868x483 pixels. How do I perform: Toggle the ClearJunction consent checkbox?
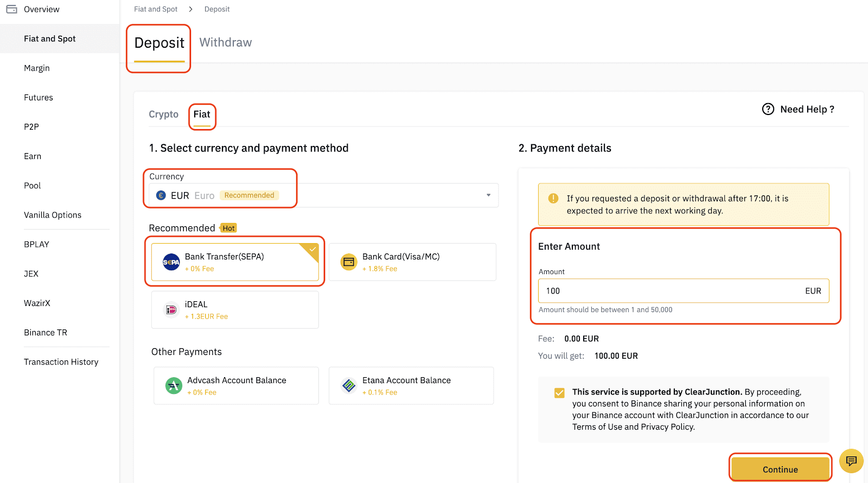[x=559, y=392]
